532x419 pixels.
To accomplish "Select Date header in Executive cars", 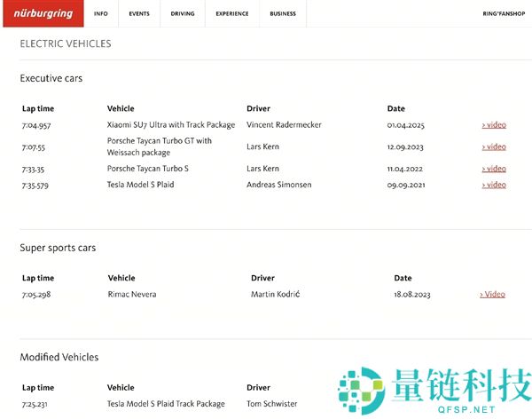I will click(x=396, y=108).
